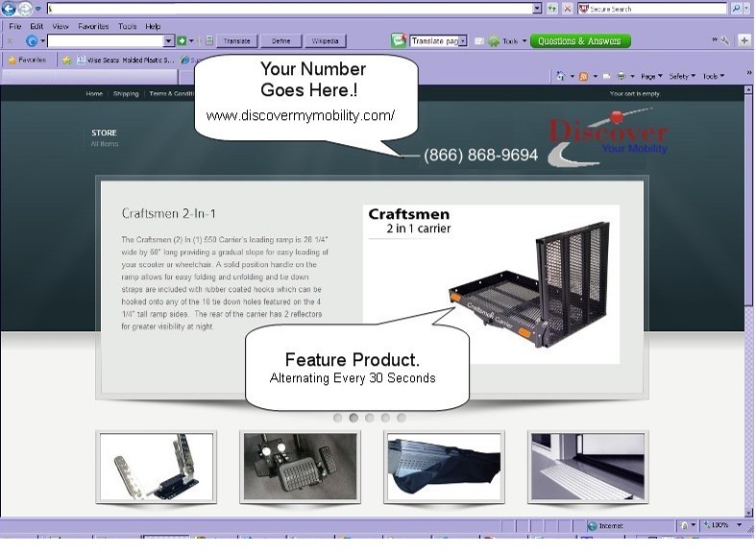Image resolution: width=756 pixels, height=553 pixels.
Task: Click the mail envelope toolbar icon
Action: (x=479, y=41)
